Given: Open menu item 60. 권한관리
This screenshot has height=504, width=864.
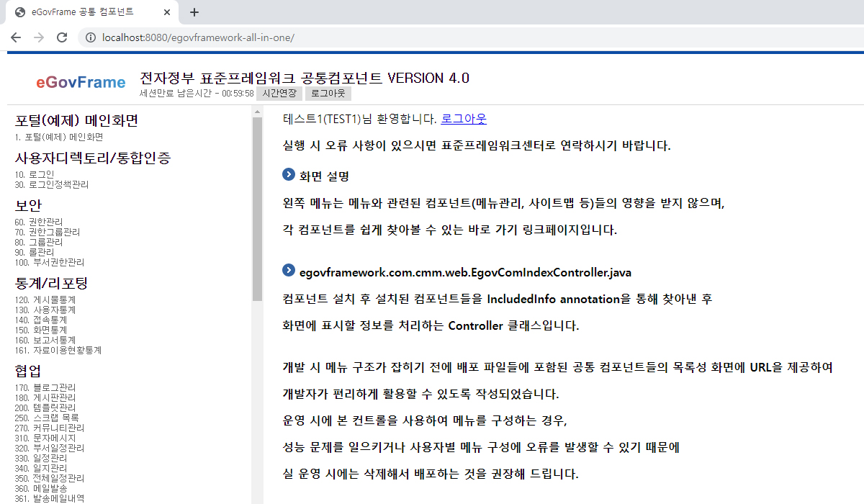Looking at the screenshot, I should coord(38,222).
